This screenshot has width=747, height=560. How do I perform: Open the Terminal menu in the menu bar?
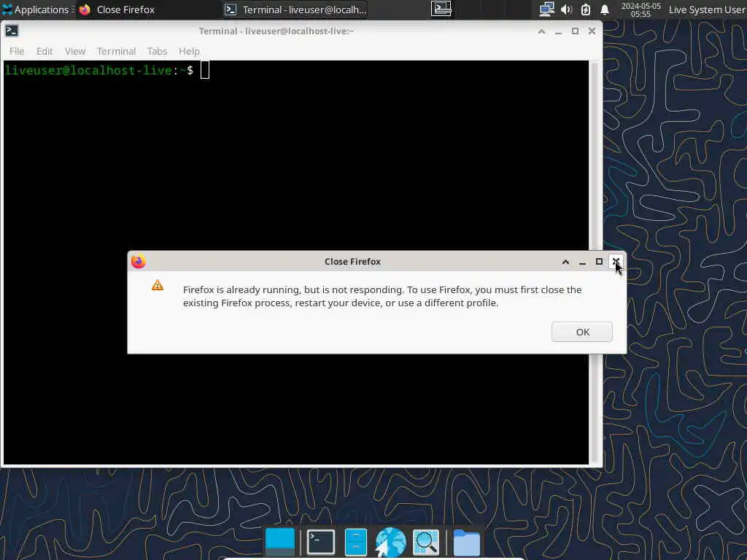(x=116, y=51)
